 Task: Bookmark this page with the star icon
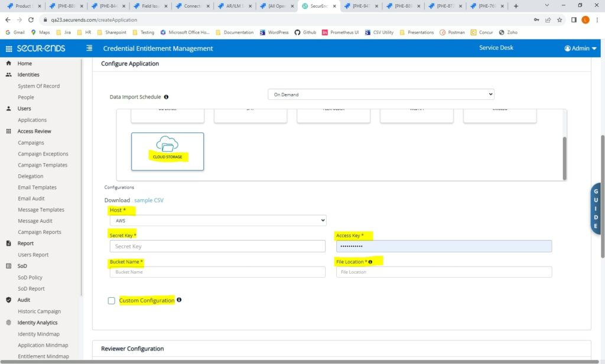point(560,19)
